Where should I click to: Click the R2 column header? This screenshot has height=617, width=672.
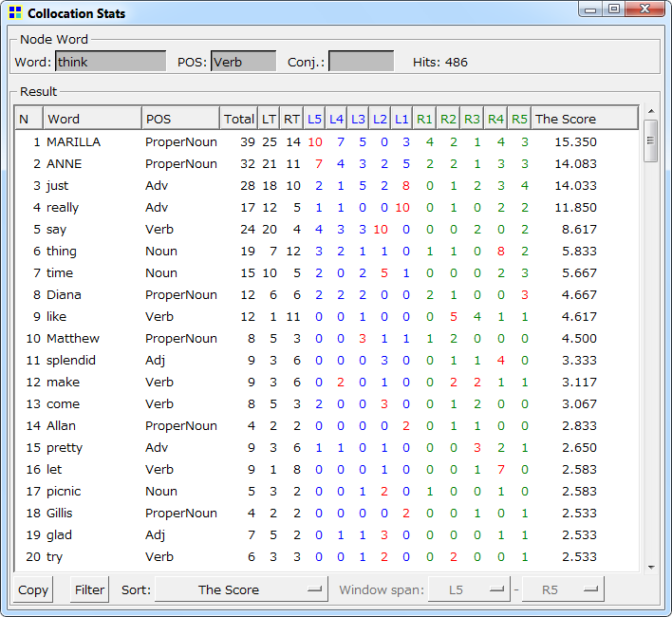point(448,119)
